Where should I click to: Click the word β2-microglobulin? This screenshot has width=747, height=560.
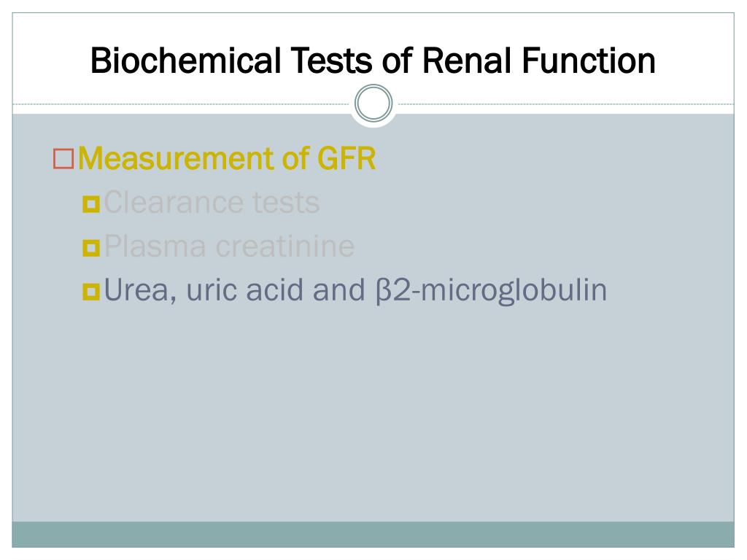click(491, 290)
